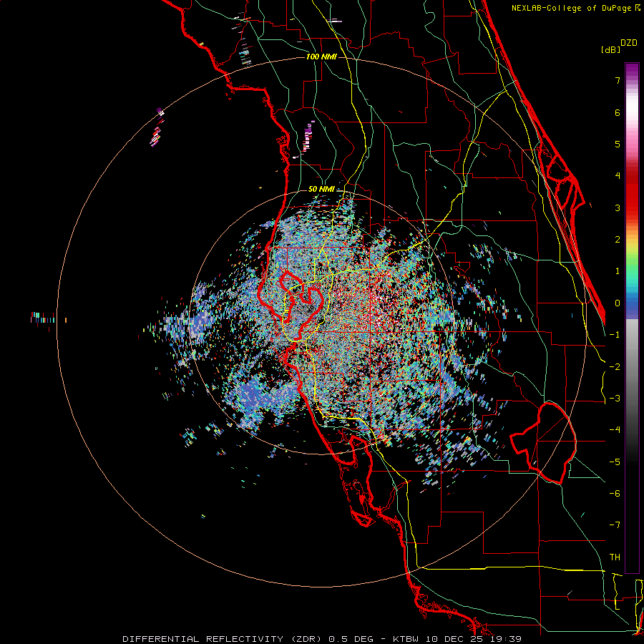644x644 pixels.
Task: Click the 1 value on color scale
Action: coord(618,271)
